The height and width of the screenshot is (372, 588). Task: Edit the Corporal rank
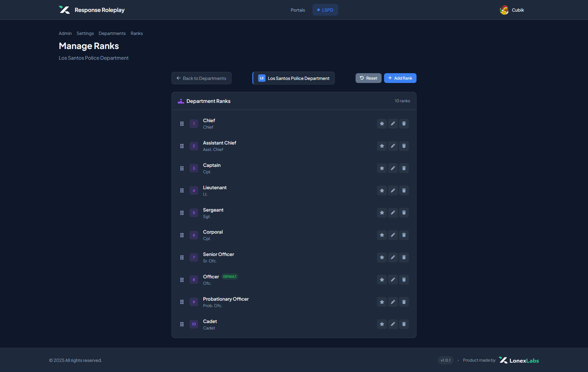[x=393, y=235]
